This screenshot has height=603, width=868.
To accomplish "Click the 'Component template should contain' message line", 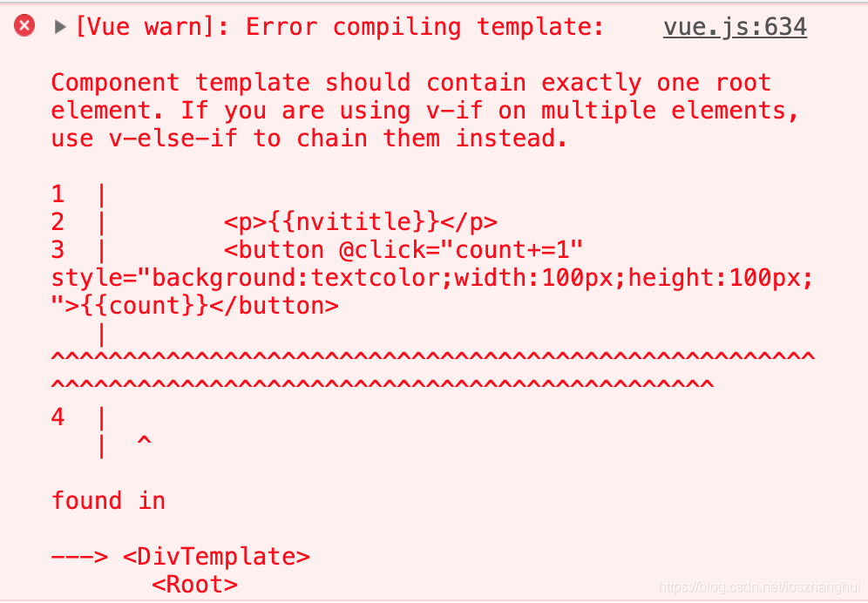I will [x=410, y=83].
